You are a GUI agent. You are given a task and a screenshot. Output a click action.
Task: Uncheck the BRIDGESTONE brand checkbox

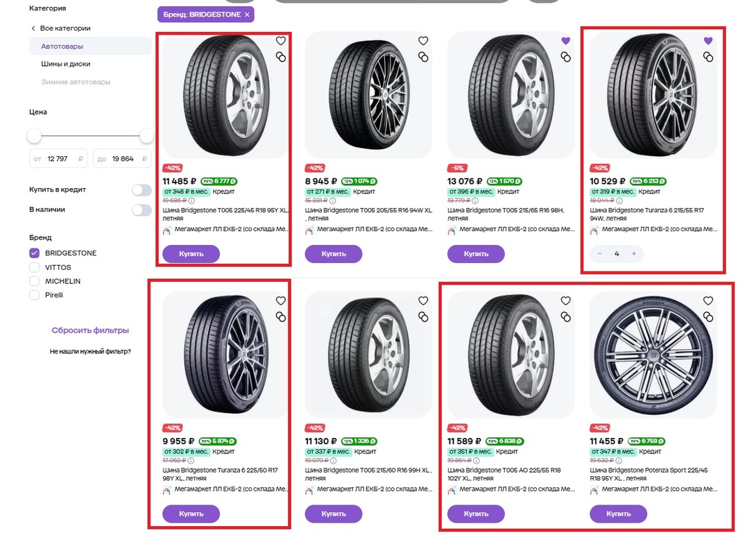tap(35, 253)
